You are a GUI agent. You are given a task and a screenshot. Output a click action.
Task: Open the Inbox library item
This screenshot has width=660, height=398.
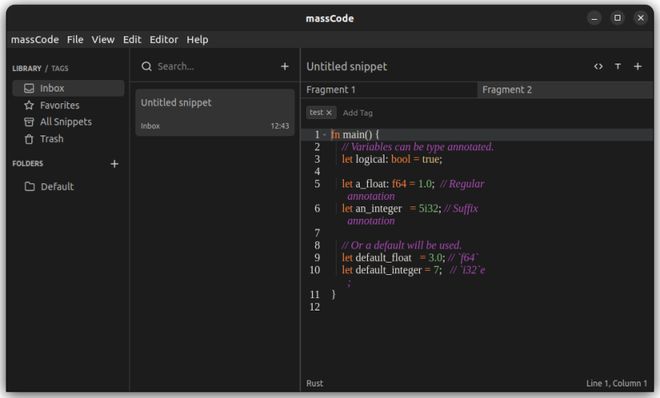click(x=68, y=88)
